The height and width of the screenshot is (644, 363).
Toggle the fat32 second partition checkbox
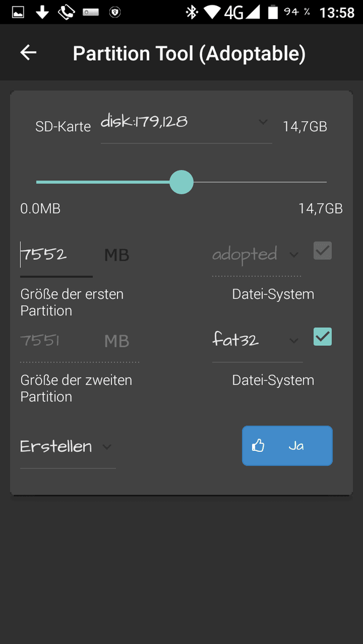[322, 337]
